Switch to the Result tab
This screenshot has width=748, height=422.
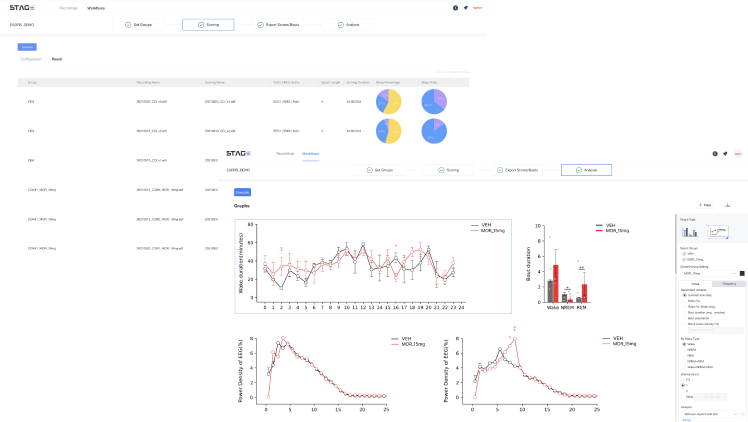[x=57, y=59]
